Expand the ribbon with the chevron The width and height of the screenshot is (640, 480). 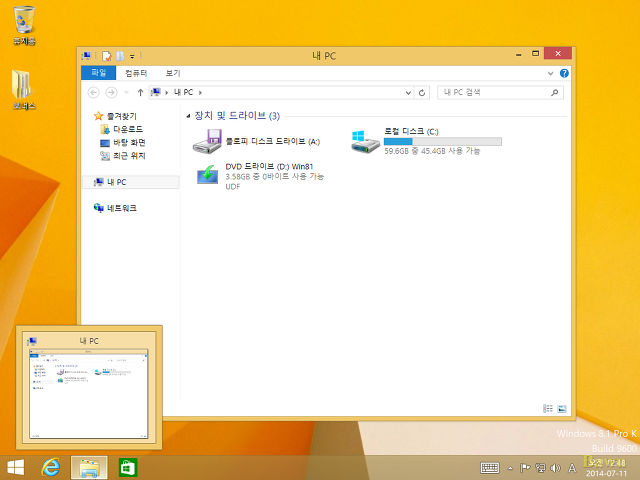pos(550,73)
